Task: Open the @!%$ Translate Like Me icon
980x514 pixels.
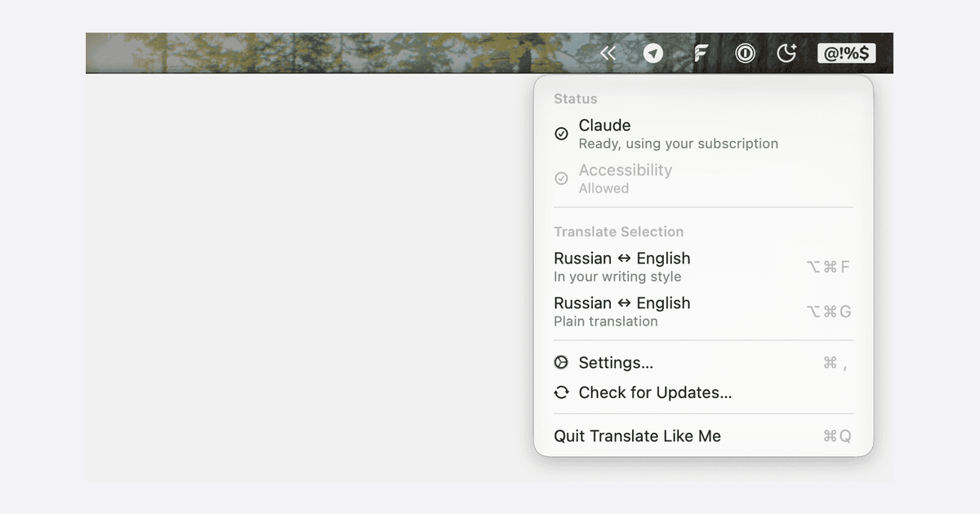Action: (x=847, y=54)
